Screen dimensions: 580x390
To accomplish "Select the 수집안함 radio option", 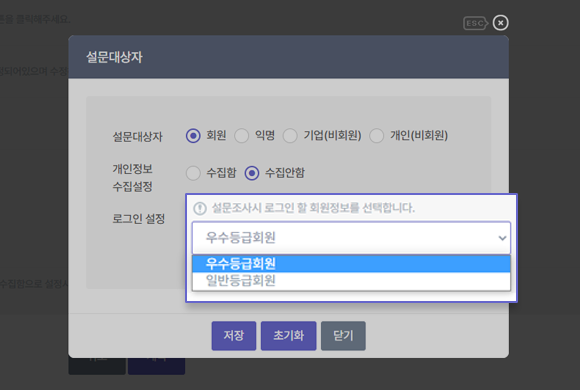I will pyautogui.click(x=252, y=173).
